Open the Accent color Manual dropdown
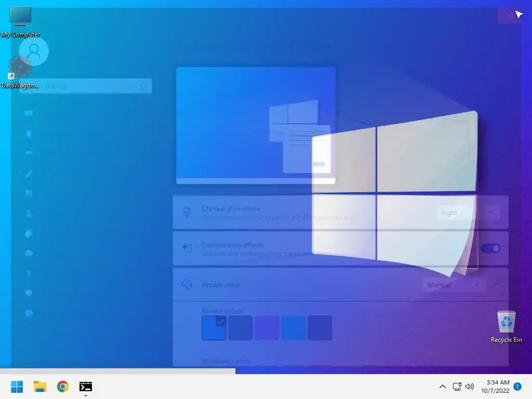Screen dimensions: 532x399 point(454,285)
